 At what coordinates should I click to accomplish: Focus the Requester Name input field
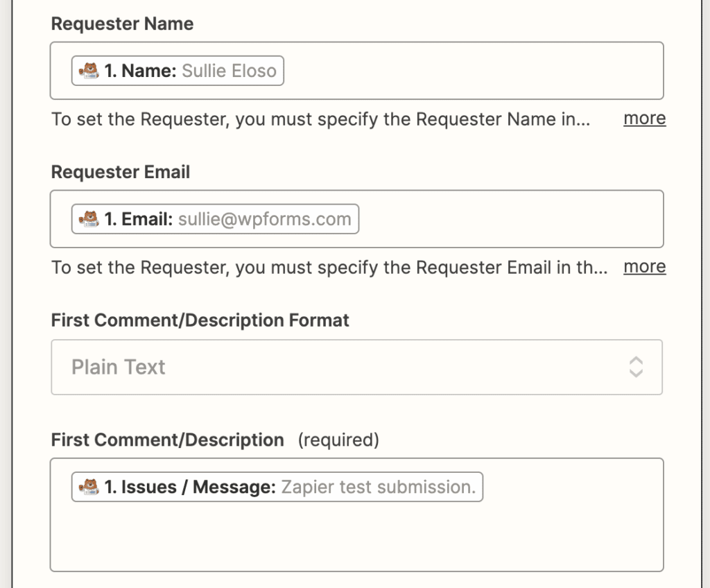coord(471,71)
